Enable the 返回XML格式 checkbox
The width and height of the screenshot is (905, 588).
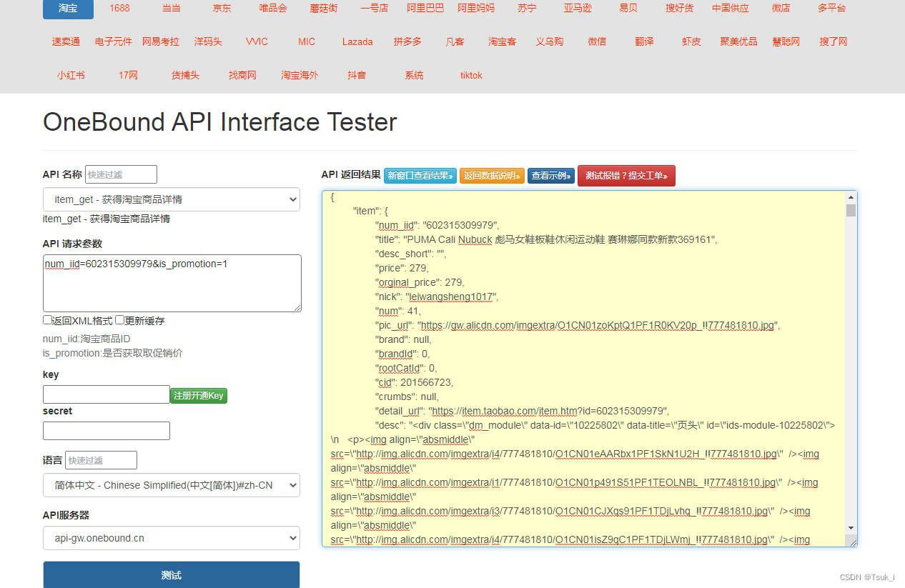(48, 320)
